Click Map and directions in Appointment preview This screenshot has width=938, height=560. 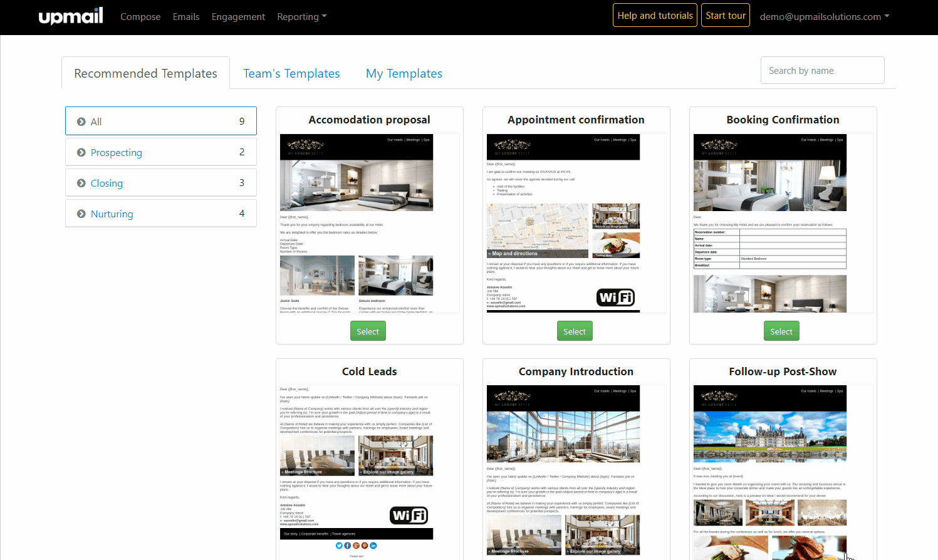tap(538, 231)
